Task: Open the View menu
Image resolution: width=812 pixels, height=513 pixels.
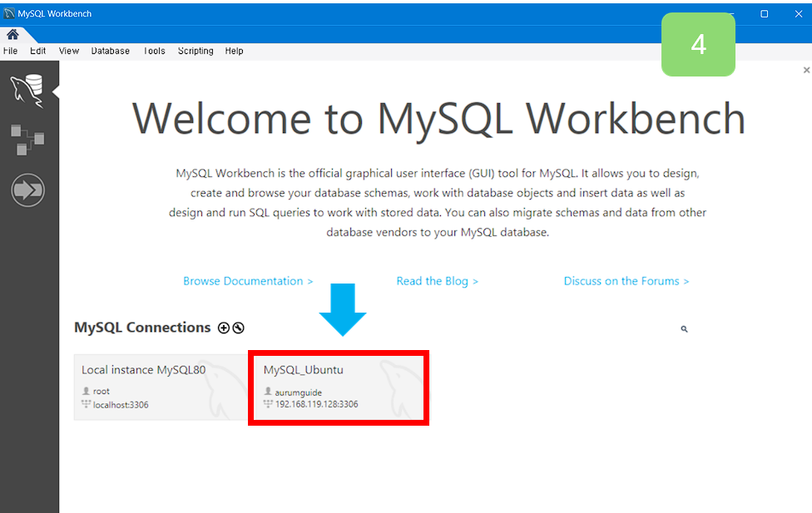Action: (69, 51)
